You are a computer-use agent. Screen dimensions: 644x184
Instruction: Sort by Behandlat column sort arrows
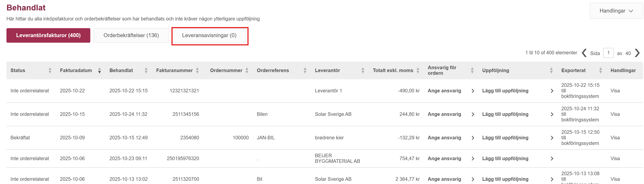(146, 70)
